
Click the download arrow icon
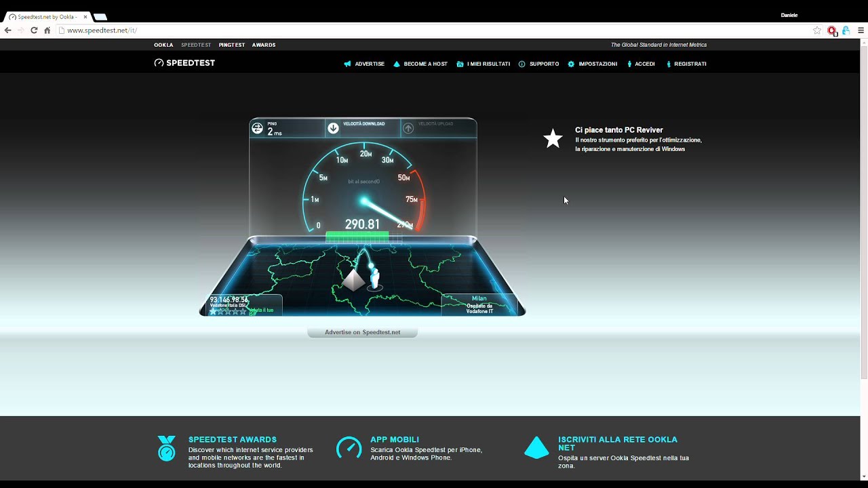(x=333, y=128)
